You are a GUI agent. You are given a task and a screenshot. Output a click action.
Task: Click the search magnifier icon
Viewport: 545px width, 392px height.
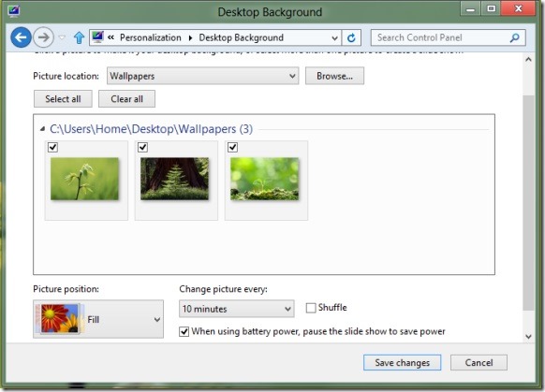click(515, 37)
